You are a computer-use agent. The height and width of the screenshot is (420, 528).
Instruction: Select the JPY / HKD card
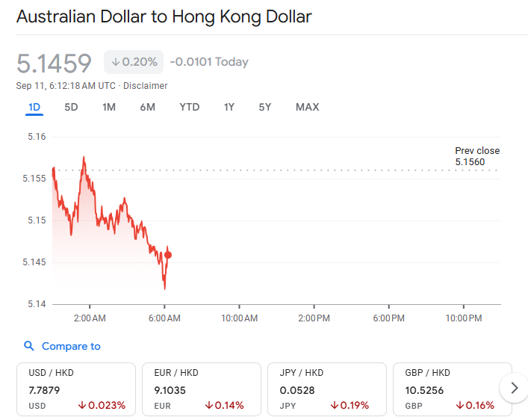(327, 389)
